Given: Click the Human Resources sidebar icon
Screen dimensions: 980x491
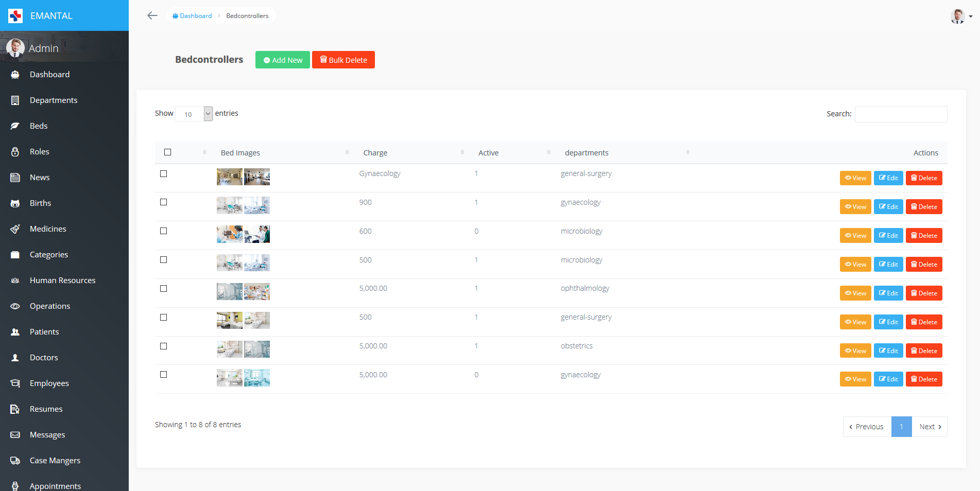Looking at the screenshot, I should click(15, 280).
